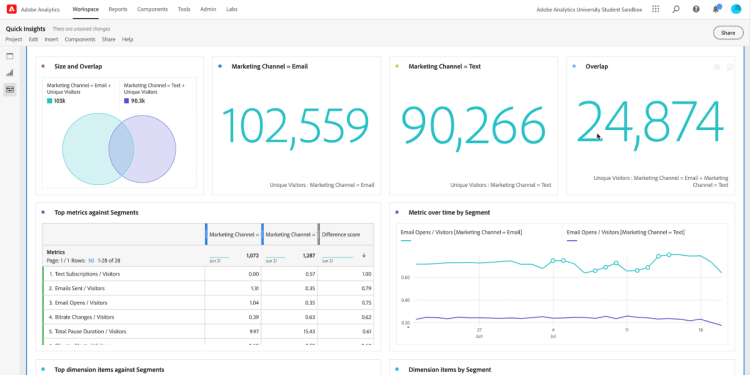Click Text Unique Visitors purple legend swatch

(x=126, y=101)
